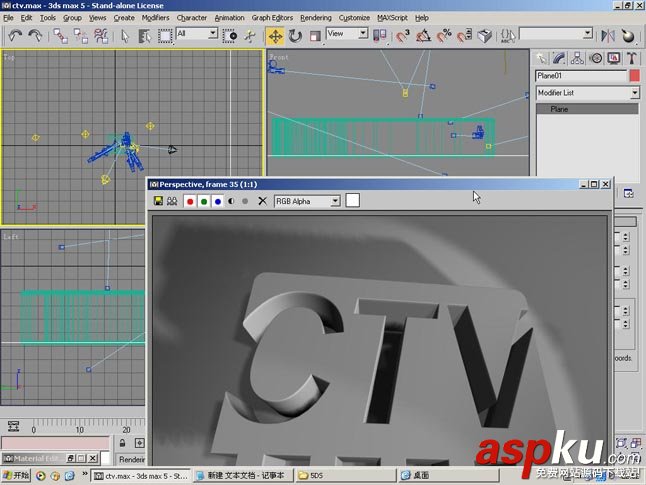
Task: Toggle the Red channel in render window
Action: [x=190, y=201]
